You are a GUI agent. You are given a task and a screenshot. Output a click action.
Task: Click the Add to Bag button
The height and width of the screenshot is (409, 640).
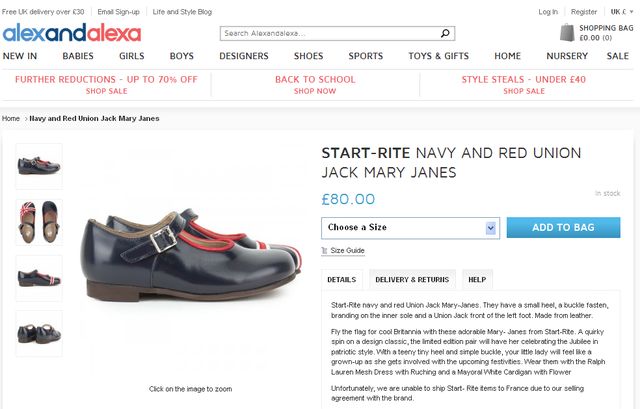pos(563,227)
